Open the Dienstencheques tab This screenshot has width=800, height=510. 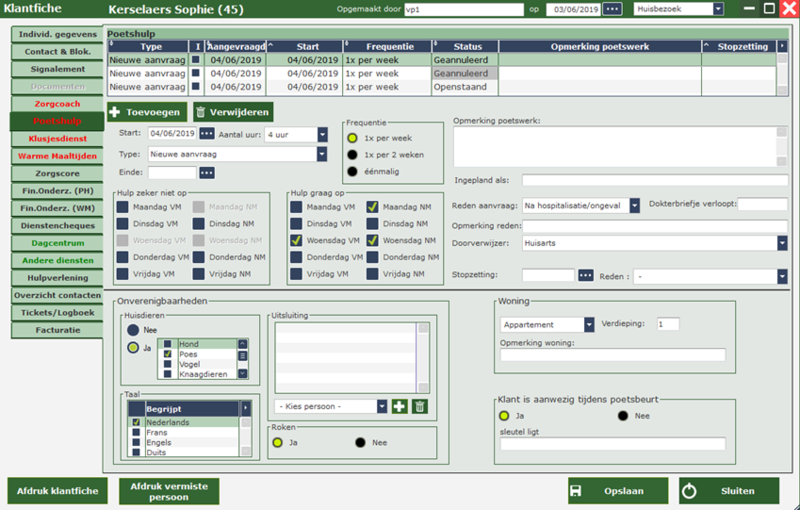click(57, 225)
